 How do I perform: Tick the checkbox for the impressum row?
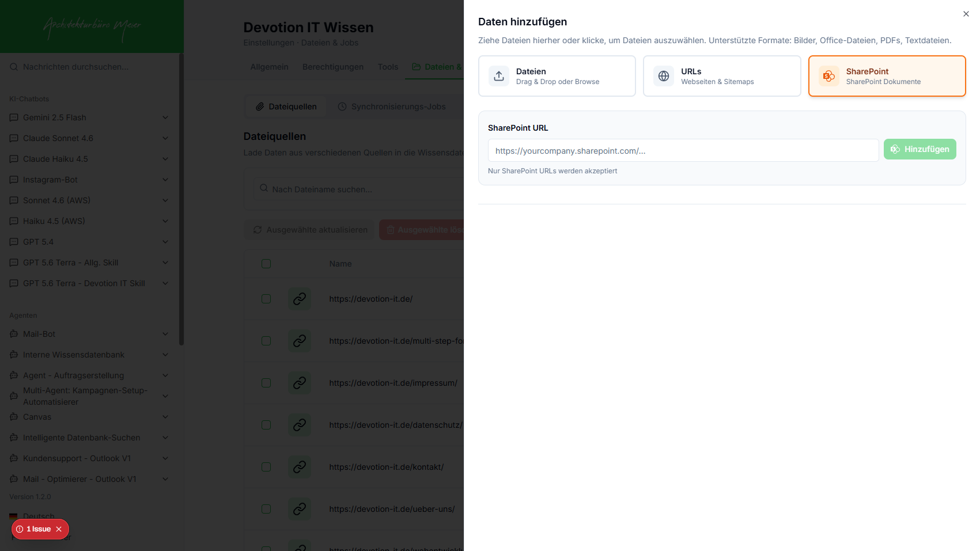(266, 383)
